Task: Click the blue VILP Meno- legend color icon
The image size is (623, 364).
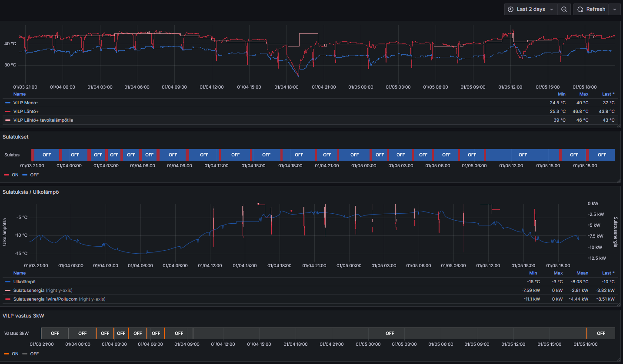Action: pyautogui.click(x=7, y=103)
